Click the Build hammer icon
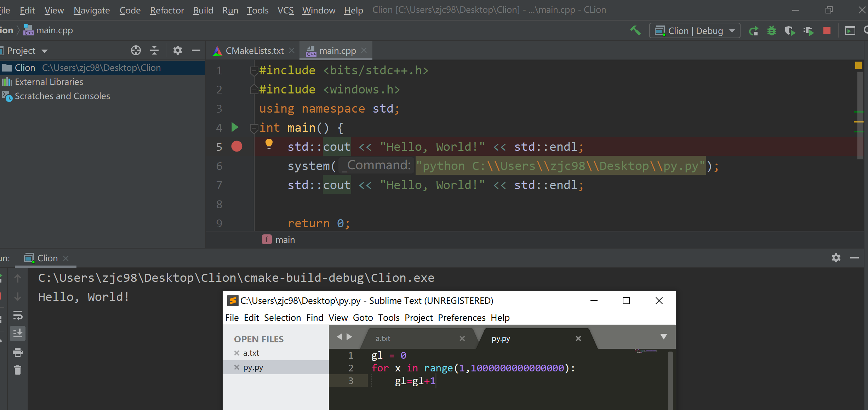The height and width of the screenshot is (410, 868). click(x=635, y=31)
